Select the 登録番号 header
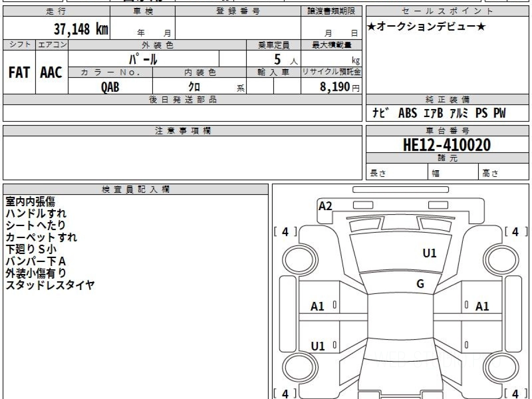 pyautogui.click(x=238, y=12)
